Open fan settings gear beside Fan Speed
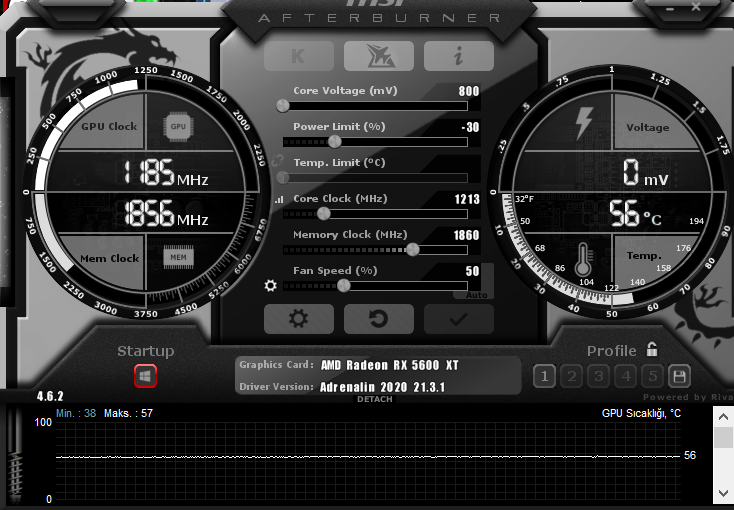This screenshot has height=510, width=734. [271, 286]
